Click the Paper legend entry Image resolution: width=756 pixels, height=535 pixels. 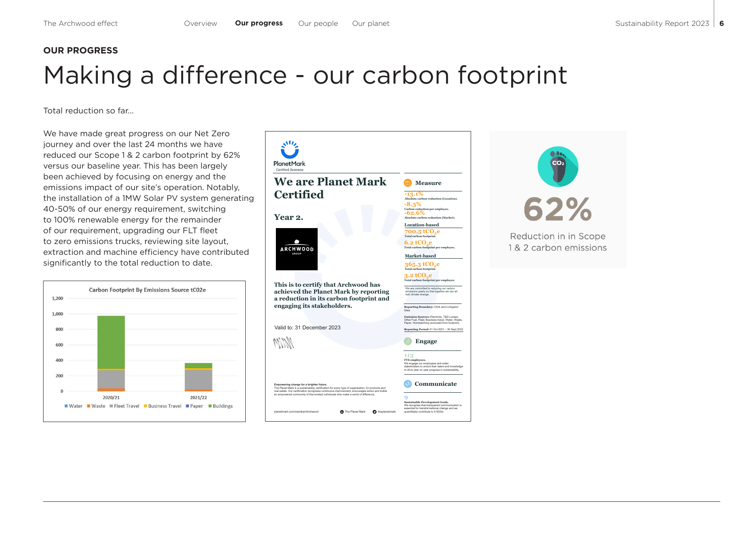194,406
